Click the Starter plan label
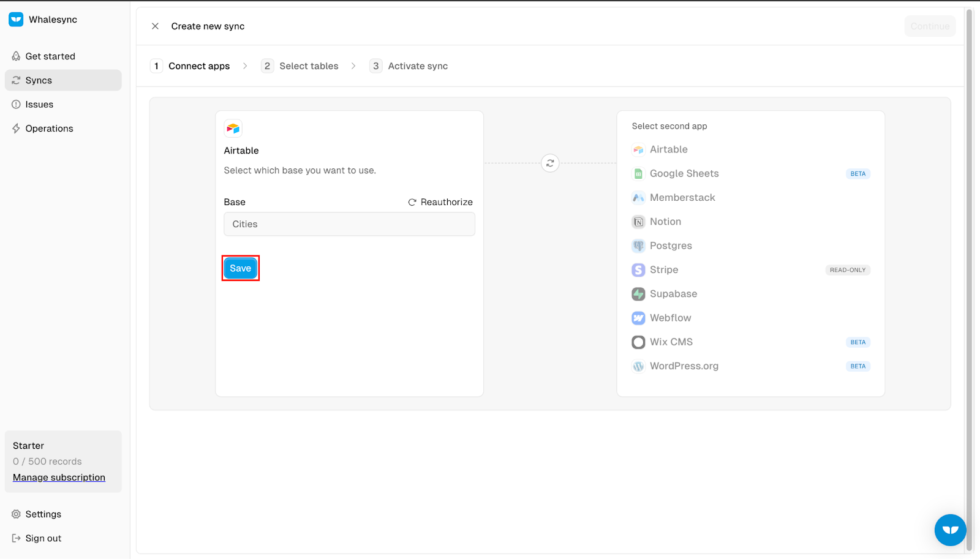Image resolution: width=980 pixels, height=559 pixels. point(28,446)
